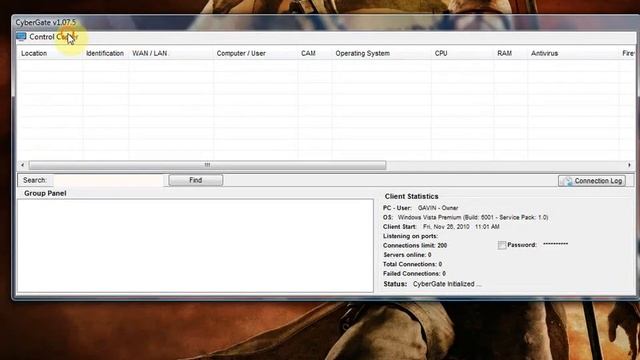Toggle the Password checkbox

502,245
